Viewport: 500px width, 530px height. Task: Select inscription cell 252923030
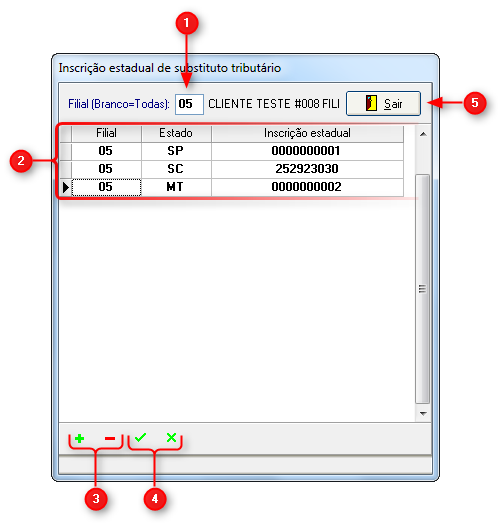click(x=307, y=169)
